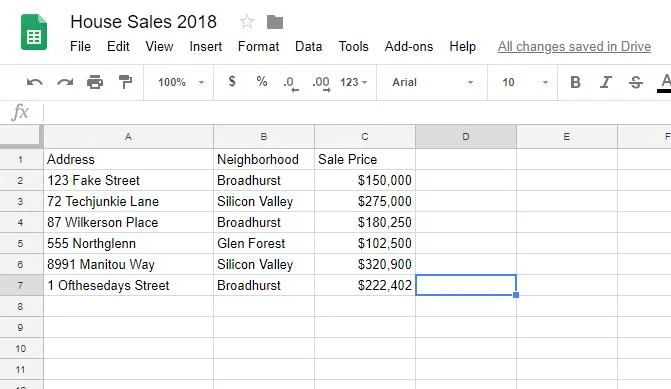Activate the paint format tool
This screenshot has height=389, width=671.
[x=125, y=82]
